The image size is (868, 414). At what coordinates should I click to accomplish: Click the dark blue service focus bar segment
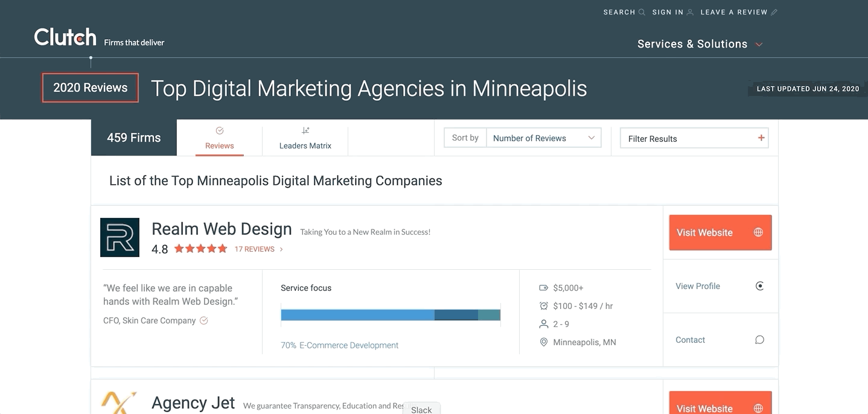[x=456, y=314]
